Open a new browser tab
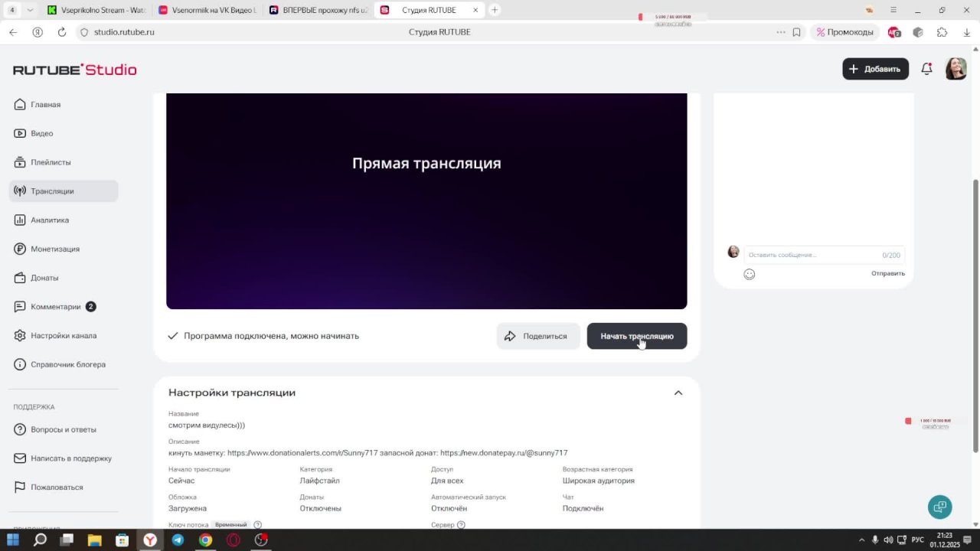Image resolution: width=980 pixels, height=551 pixels. pyautogui.click(x=495, y=10)
